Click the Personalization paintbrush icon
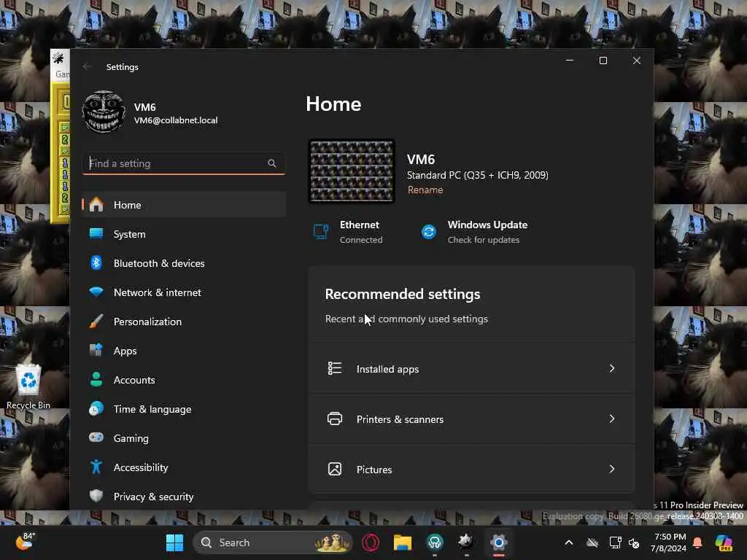Image resolution: width=747 pixels, height=560 pixels. point(96,322)
